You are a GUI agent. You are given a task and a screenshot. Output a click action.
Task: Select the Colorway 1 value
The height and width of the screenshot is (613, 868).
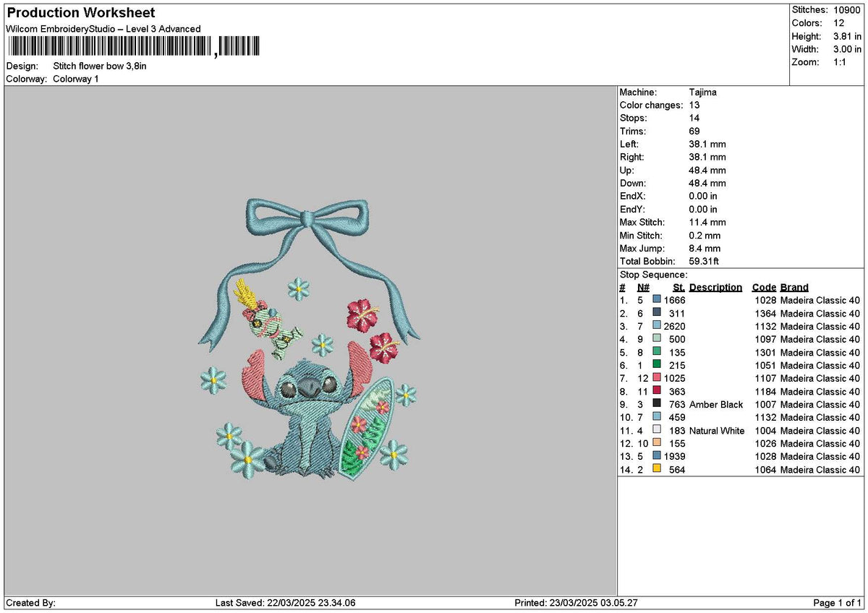coord(76,79)
